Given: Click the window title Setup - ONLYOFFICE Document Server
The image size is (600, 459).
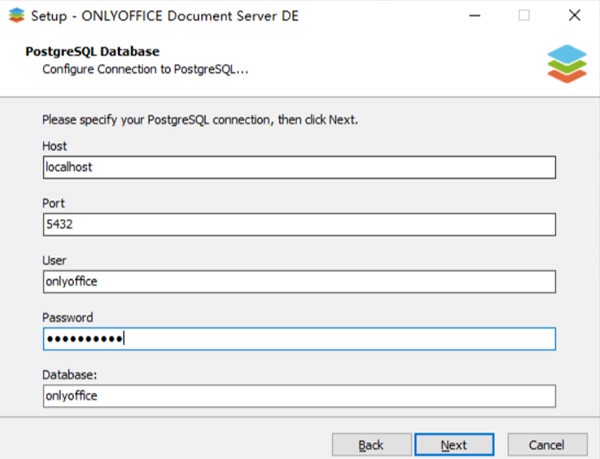Looking at the screenshot, I should tap(165, 16).
